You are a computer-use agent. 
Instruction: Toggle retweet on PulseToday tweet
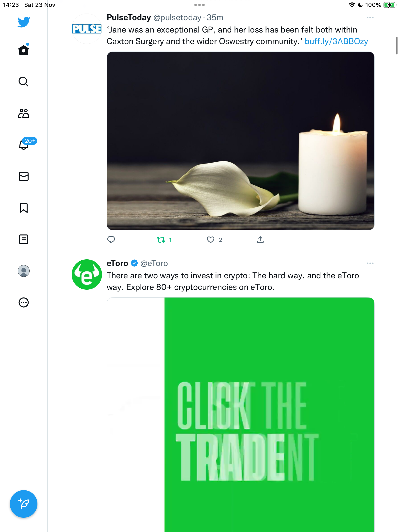click(164, 240)
